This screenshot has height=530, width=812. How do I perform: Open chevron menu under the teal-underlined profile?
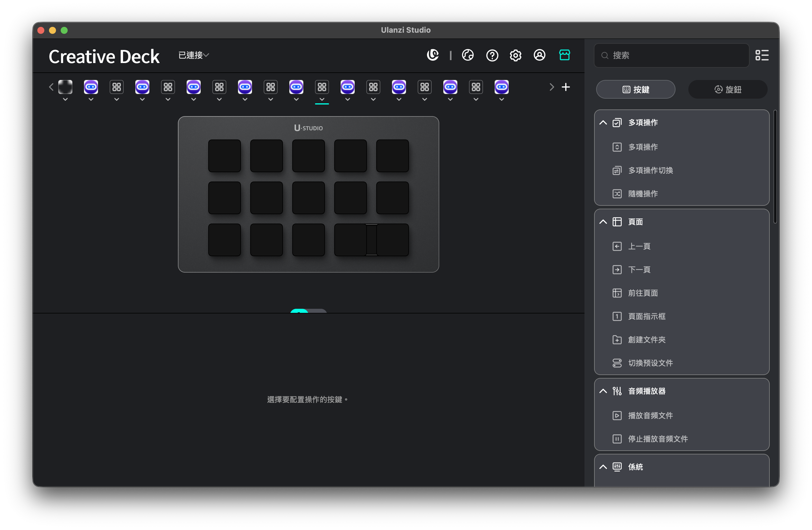coord(322,99)
